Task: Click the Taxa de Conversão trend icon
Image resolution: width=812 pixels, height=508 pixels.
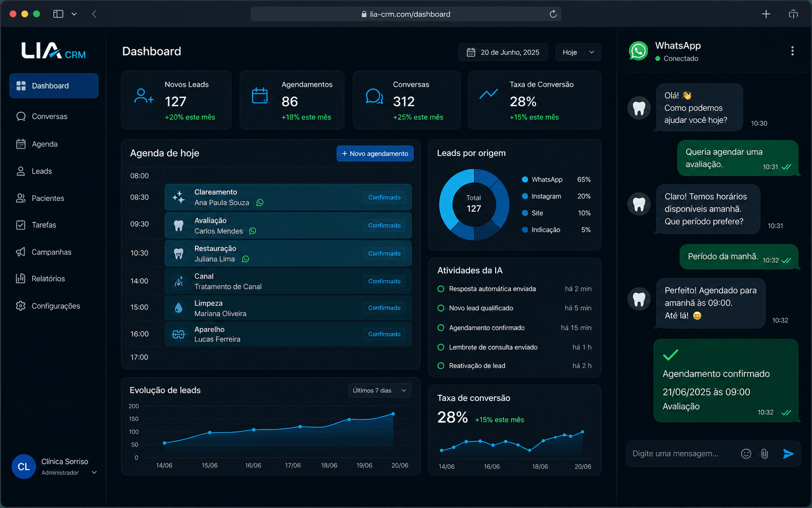Action: (488, 94)
